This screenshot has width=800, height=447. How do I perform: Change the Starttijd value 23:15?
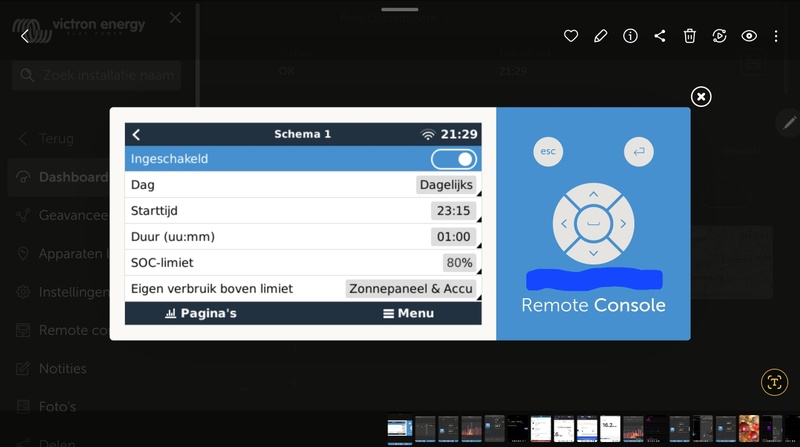click(x=454, y=211)
